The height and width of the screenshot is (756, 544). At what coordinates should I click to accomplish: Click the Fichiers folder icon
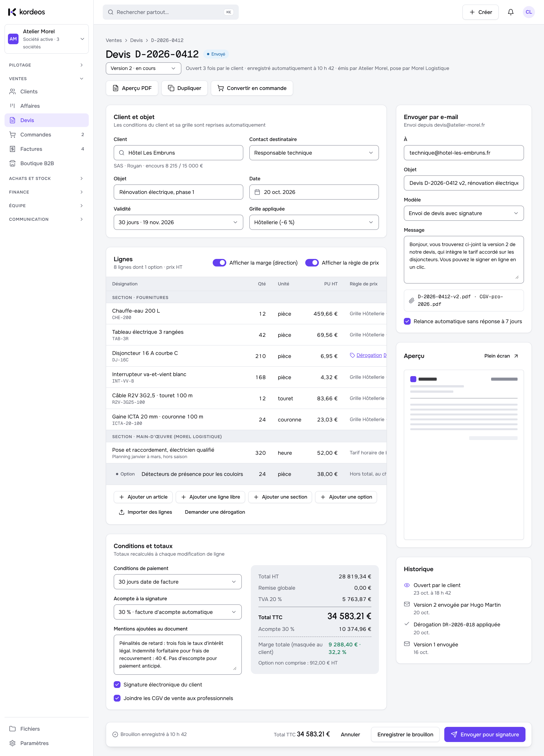pos(13,729)
